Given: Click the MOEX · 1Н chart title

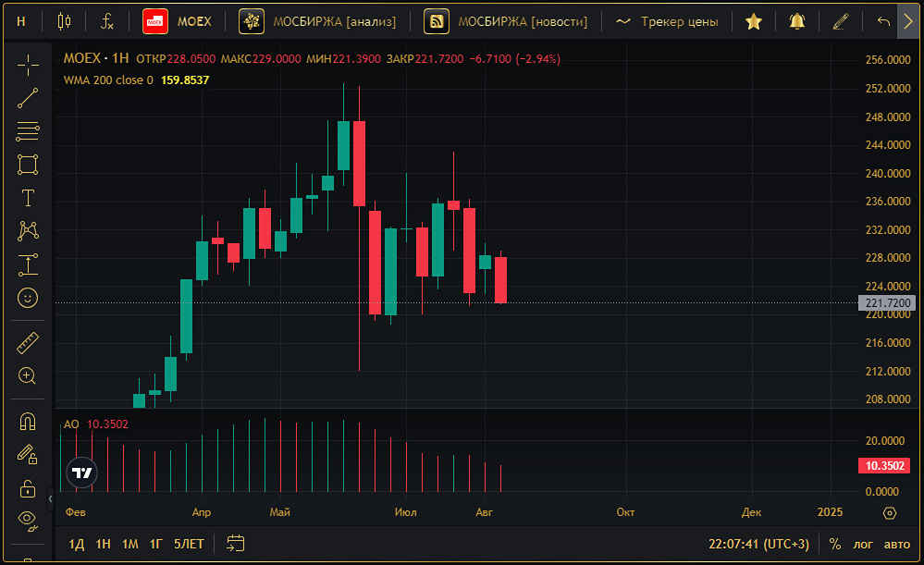Looking at the screenshot, I should tap(96, 58).
